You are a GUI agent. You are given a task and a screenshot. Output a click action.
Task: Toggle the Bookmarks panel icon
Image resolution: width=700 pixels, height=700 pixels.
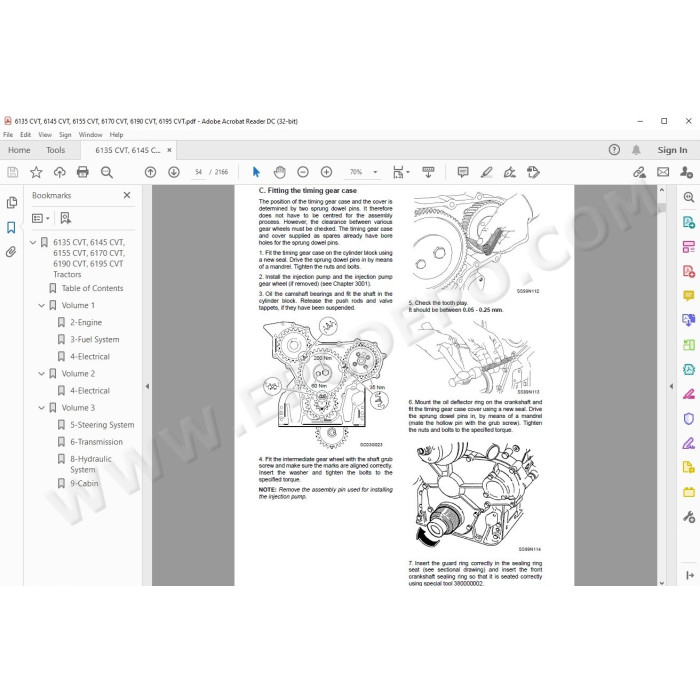(11, 227)
